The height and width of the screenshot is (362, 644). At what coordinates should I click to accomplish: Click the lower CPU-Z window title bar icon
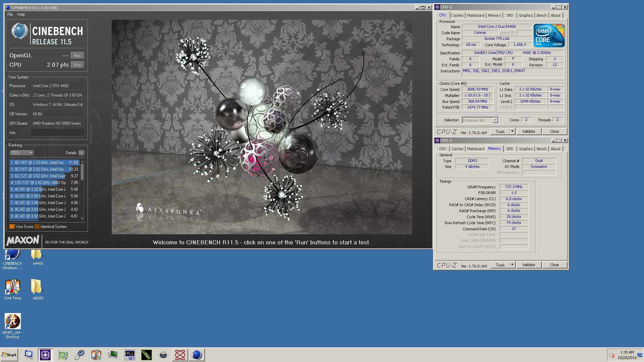pyautogui.click(x=437, y=140)
